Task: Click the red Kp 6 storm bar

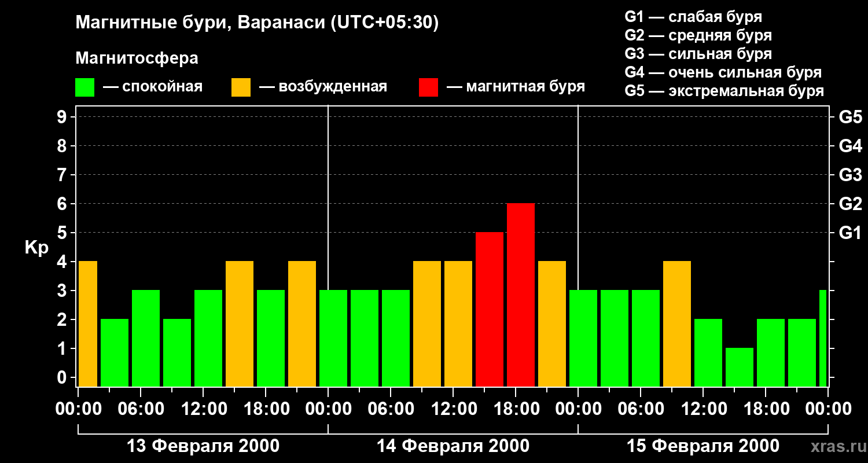Action: 521,295
